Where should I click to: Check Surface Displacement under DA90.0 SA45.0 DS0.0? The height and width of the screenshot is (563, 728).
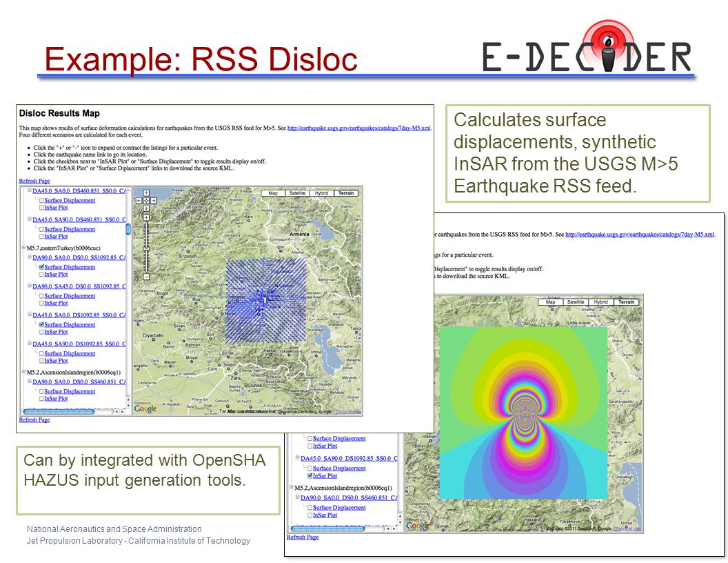(41, 296)
